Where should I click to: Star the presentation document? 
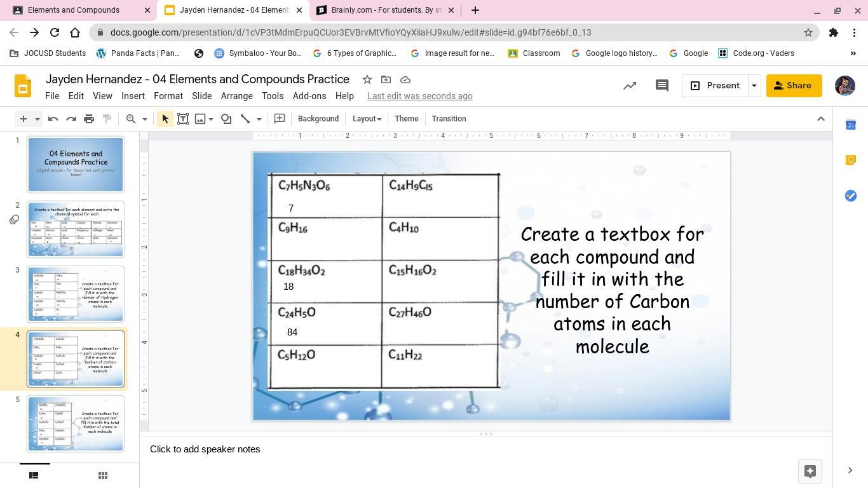point(367,79)
